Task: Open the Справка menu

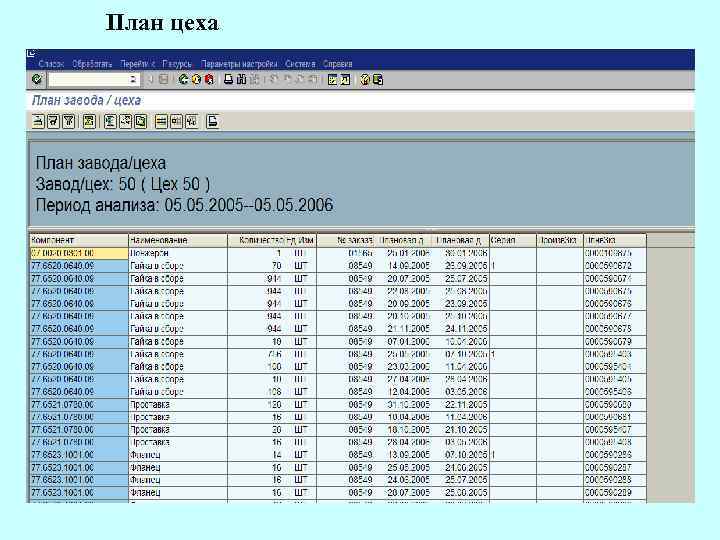Action: [x=338, y=64]
